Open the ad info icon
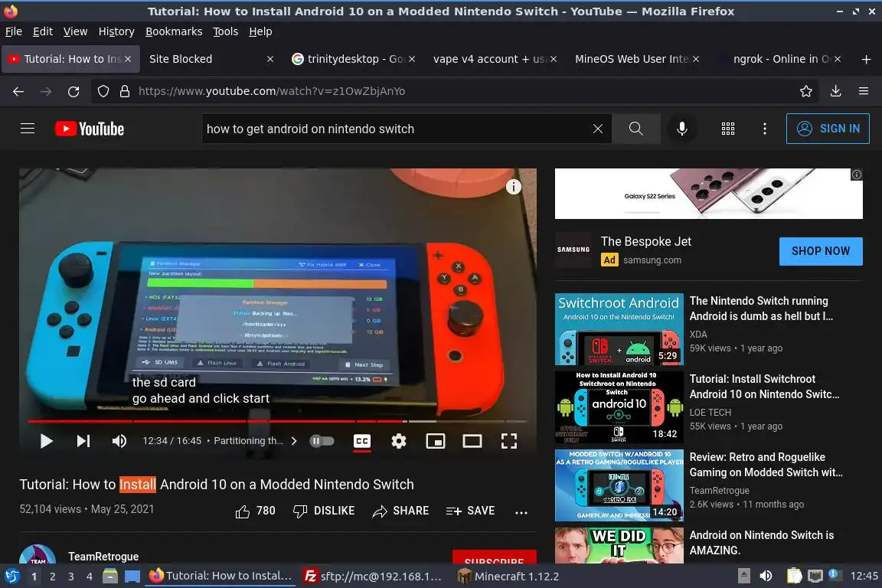This screenshot has height=588, width=882. [x=856, y=175]
